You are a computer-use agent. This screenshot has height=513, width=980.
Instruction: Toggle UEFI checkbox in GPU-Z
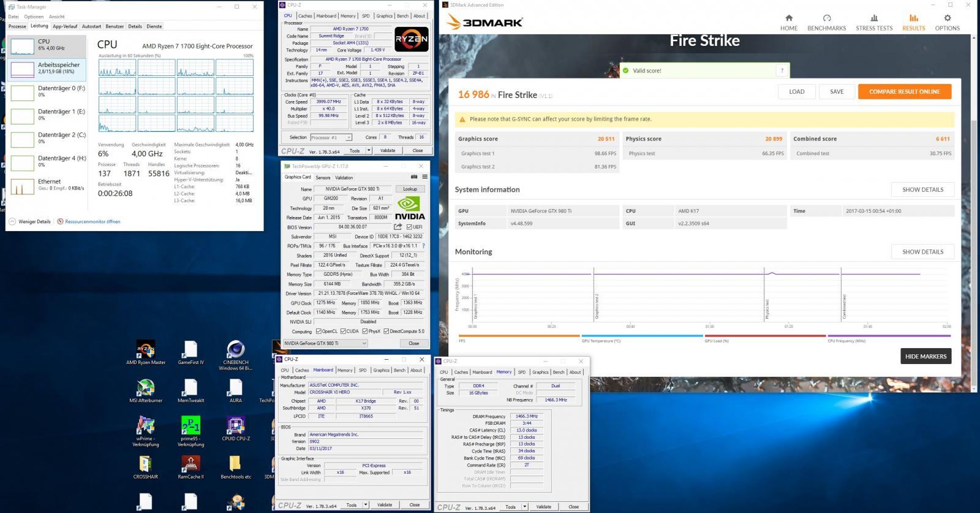click(x=409, y=227)
